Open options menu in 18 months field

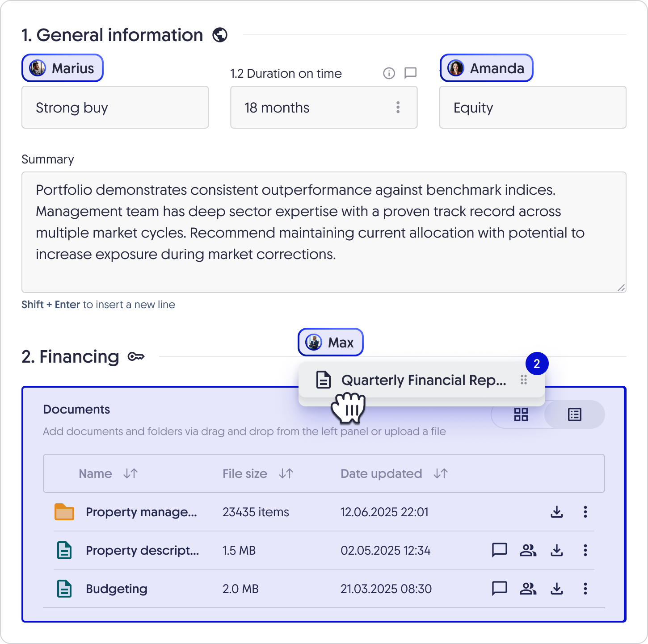coord(398,107)
